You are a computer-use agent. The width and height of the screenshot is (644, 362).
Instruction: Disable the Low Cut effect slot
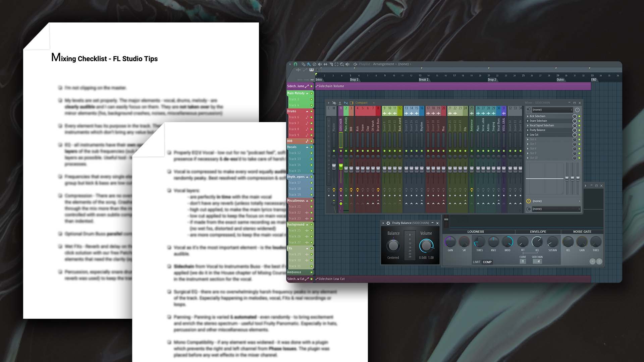point(579,135)
